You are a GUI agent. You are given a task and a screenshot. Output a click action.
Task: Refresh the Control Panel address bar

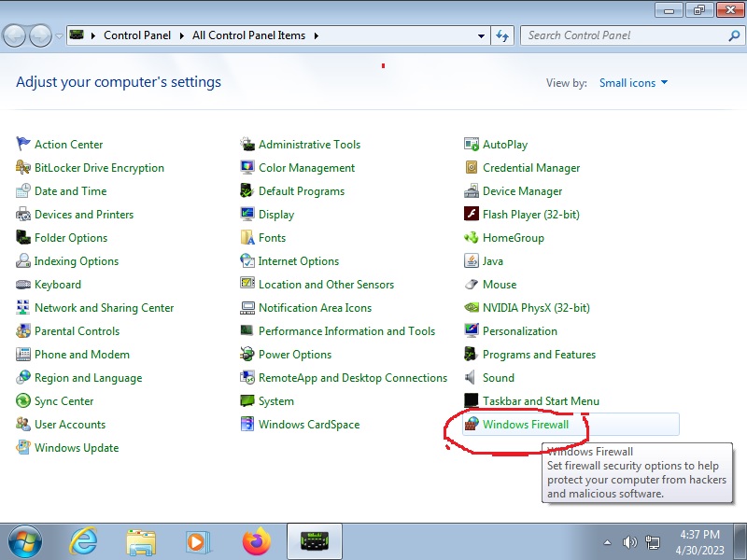502,35
